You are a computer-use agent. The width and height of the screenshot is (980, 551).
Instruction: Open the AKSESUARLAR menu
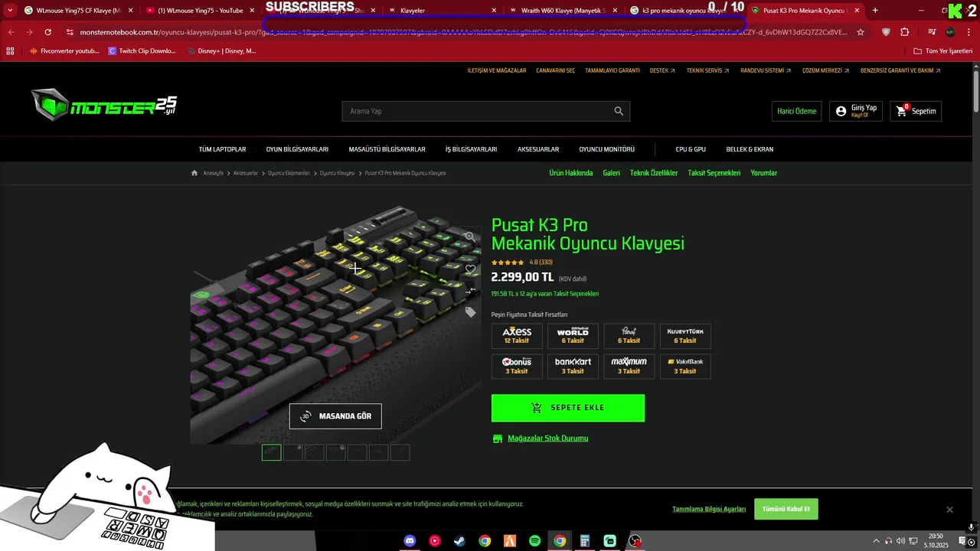point(538,149)
